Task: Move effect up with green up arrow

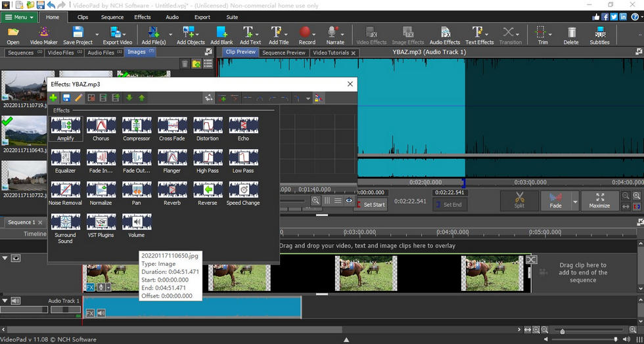Action: tap(142, 98)
